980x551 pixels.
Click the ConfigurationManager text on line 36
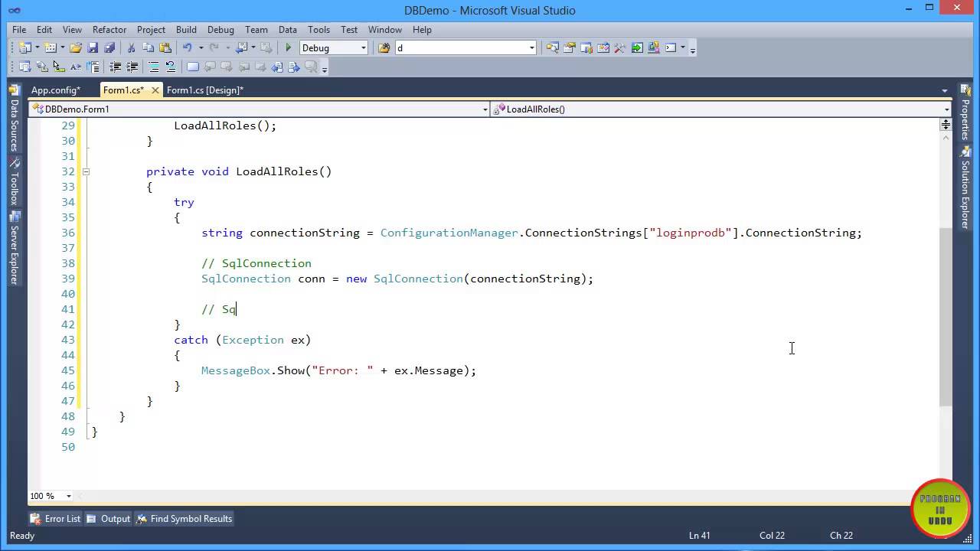(449, 233)
